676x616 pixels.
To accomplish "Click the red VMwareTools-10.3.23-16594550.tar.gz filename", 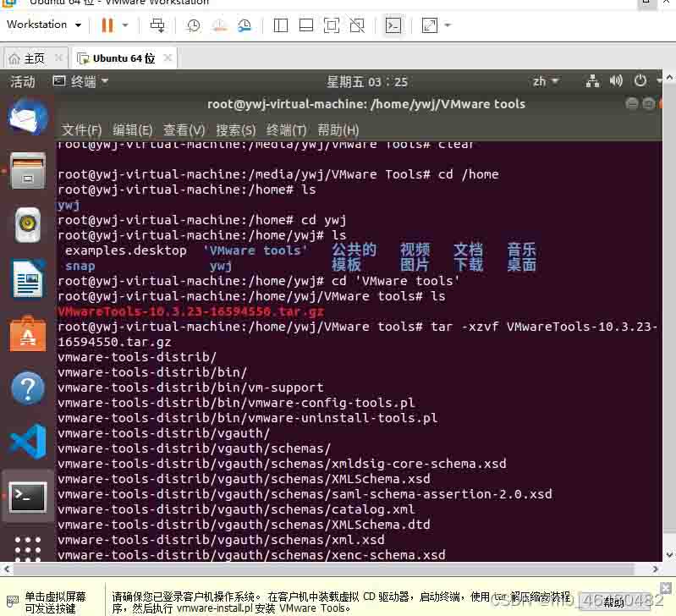I will 190,311.
